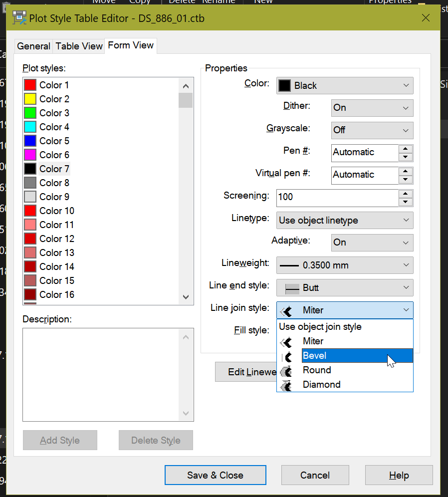Switch to the Table View tab
Viewport: 448px width, 497px height.
(79, 45)
